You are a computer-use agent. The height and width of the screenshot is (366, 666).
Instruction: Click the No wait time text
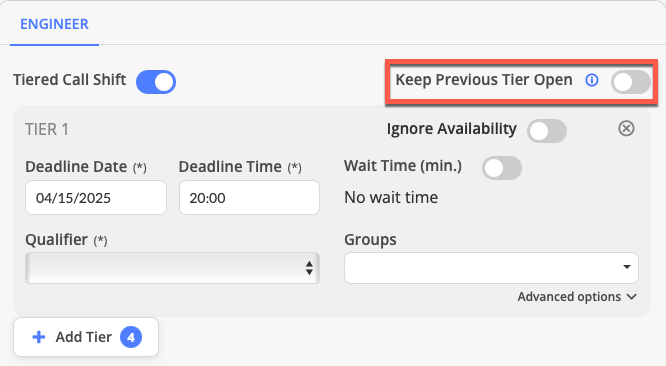[x=391, y=197]
